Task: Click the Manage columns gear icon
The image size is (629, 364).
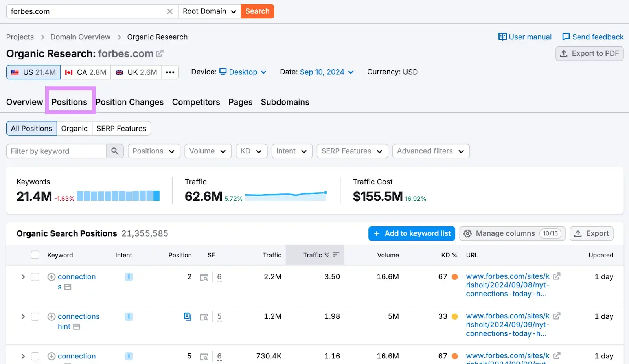Action: tap(467, 233)
